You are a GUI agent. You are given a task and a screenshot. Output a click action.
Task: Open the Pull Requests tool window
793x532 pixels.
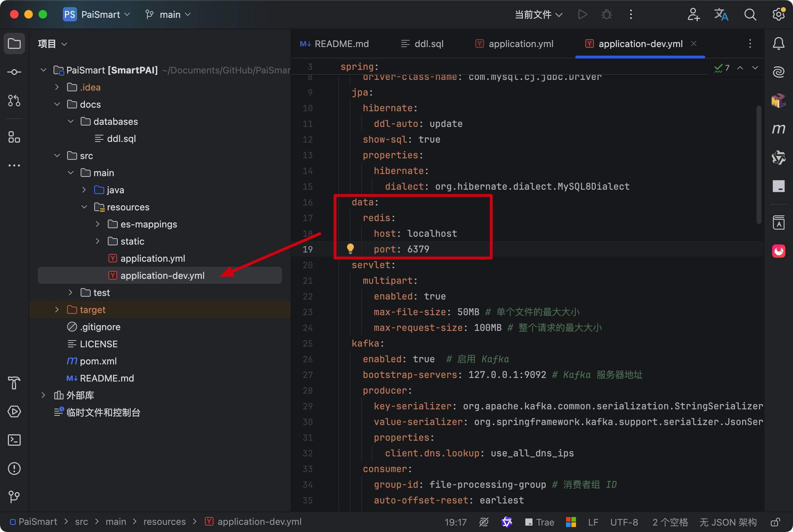click(x=14, y=101)
